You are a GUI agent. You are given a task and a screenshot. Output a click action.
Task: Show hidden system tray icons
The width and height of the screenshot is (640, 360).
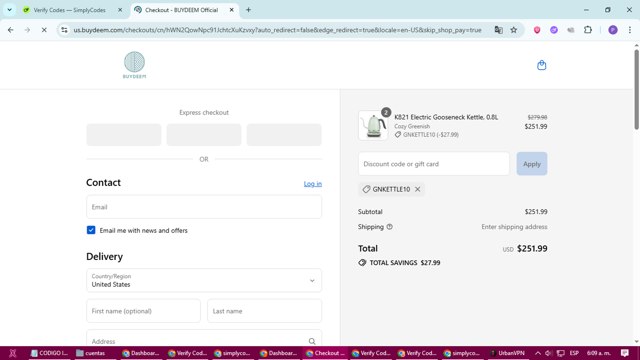pyautogui.click(x=538, y=353)
